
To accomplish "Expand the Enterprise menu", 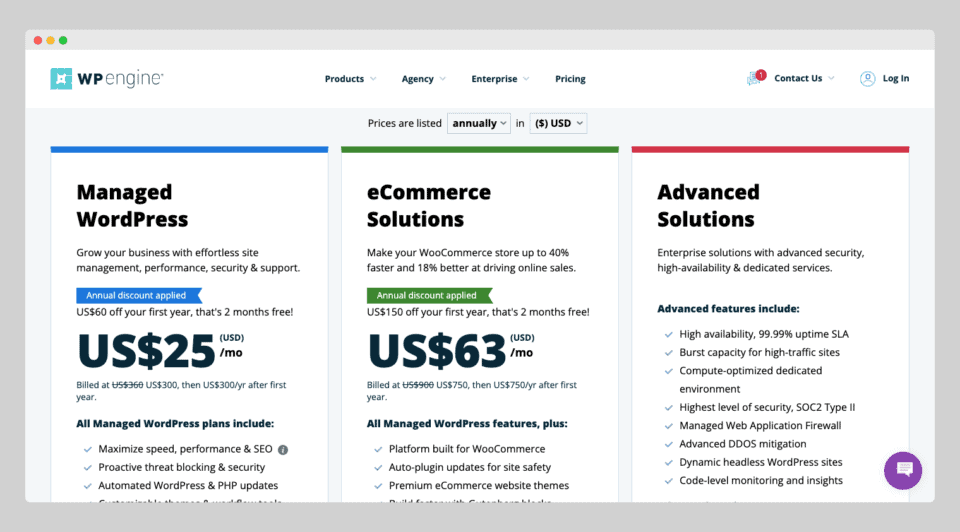I will click(500, 79).
